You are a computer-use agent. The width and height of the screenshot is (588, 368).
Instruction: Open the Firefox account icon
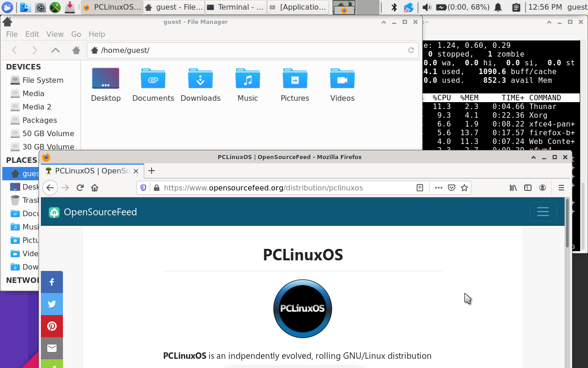(x=543, y=188)
